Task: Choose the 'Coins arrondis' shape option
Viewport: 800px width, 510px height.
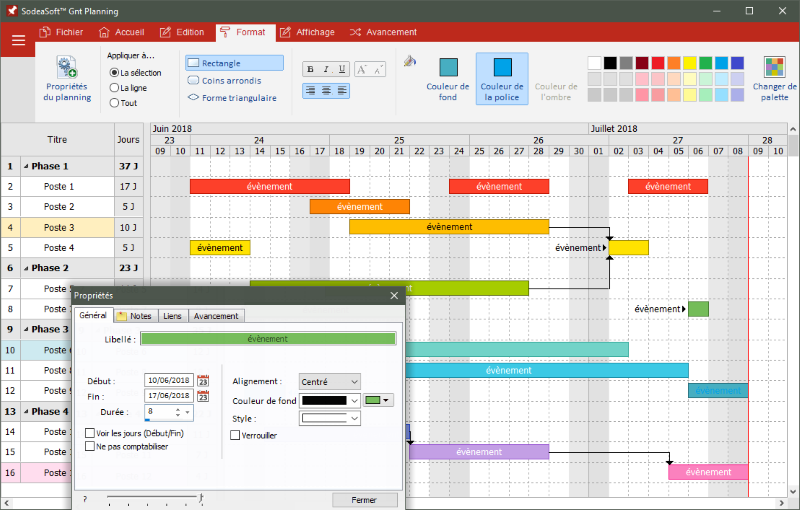Action: click(x=225, y=81)
